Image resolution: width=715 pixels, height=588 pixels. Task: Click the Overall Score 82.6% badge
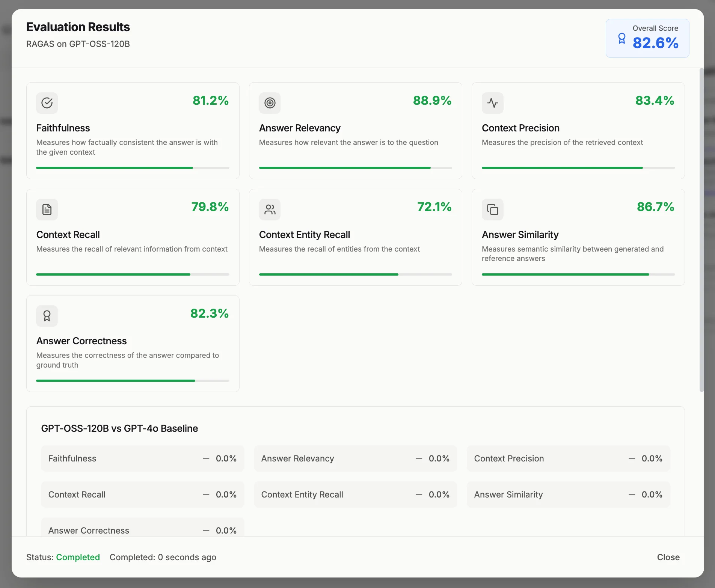647,38
